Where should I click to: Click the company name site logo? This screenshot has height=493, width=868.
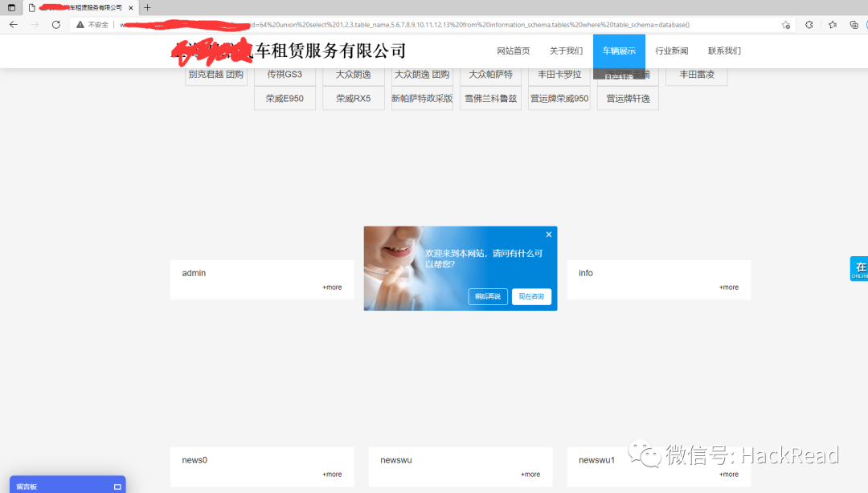[289, 51]
